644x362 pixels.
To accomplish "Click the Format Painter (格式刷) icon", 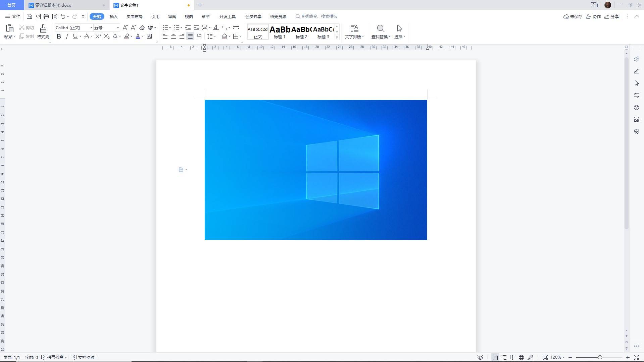I will click(43, 32).
